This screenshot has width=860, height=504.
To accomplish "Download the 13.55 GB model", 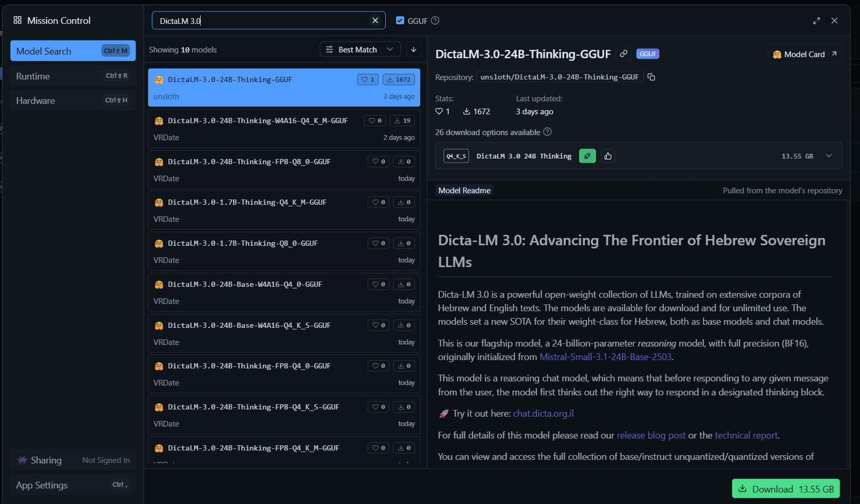I will coord(785,489).
